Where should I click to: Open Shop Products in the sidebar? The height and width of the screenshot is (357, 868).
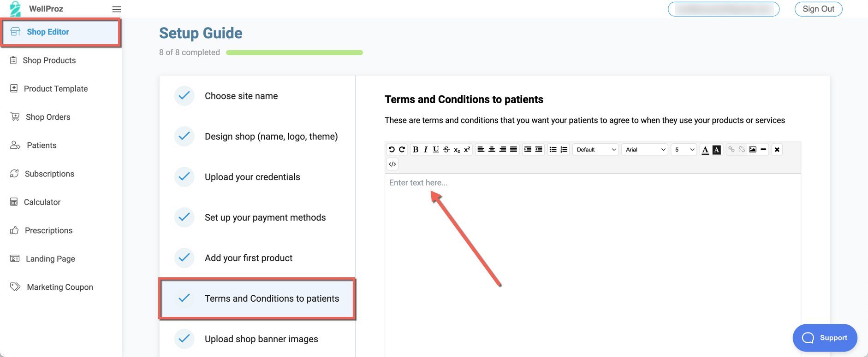click(49, 60)
